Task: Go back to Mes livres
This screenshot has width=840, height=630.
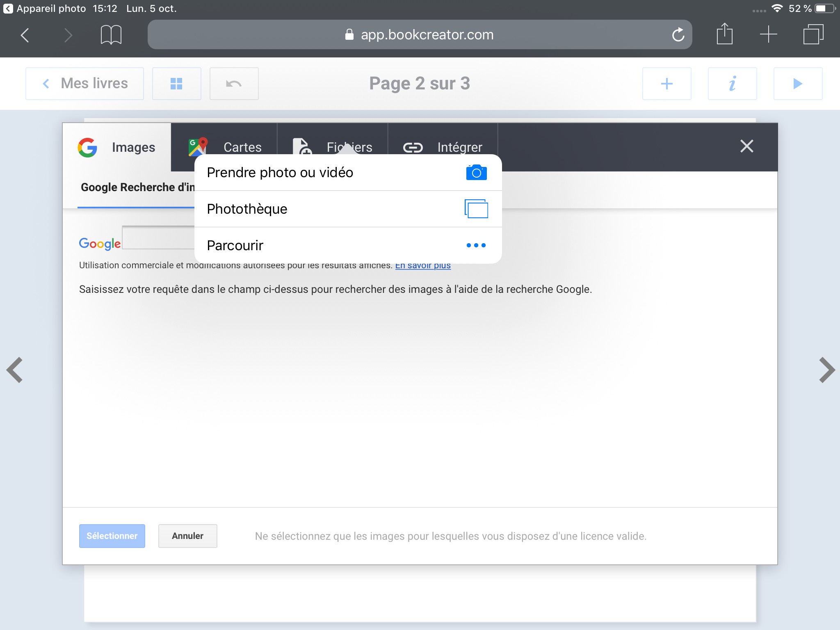Action: coord(85,84)
